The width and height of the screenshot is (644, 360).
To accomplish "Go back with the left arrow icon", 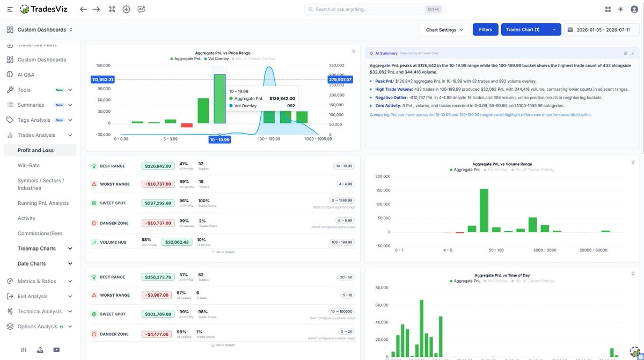I will 83,9.
